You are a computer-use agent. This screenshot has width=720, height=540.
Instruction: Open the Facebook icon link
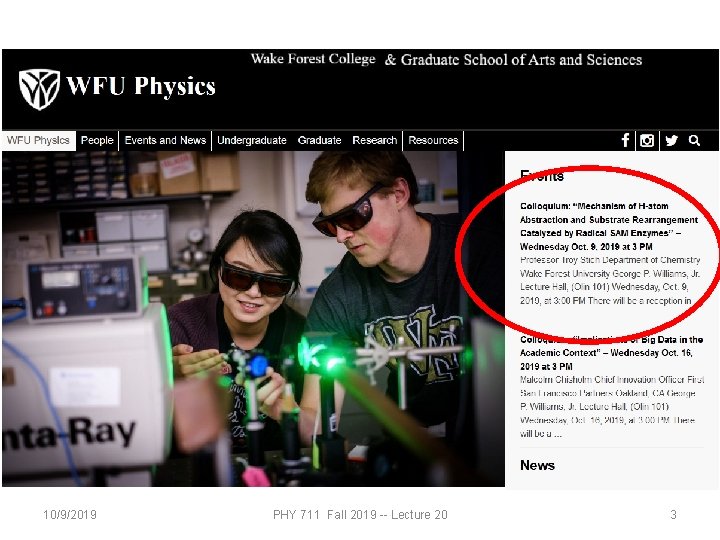click(x=625, y=141)
